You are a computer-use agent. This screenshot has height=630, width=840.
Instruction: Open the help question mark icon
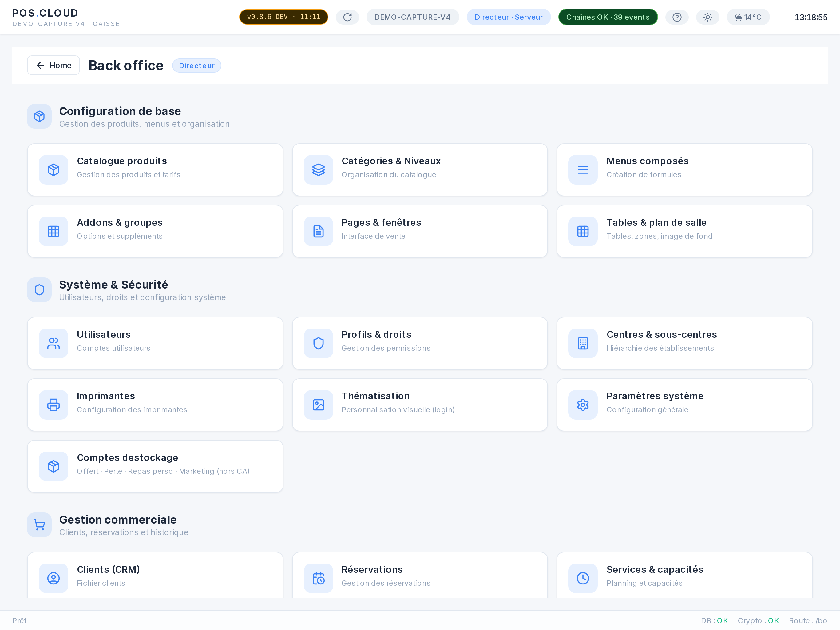tap(677, 17)
